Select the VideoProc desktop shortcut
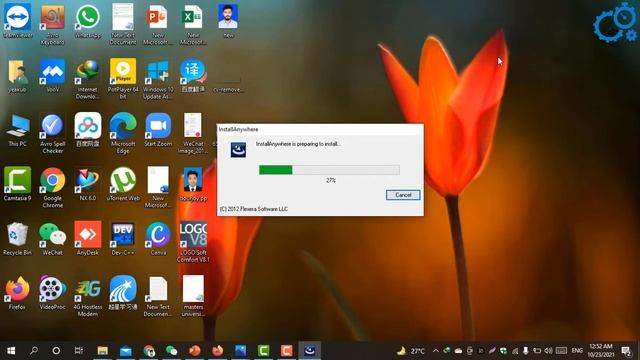This screenshot has height=360, width=640. (53, 293)
